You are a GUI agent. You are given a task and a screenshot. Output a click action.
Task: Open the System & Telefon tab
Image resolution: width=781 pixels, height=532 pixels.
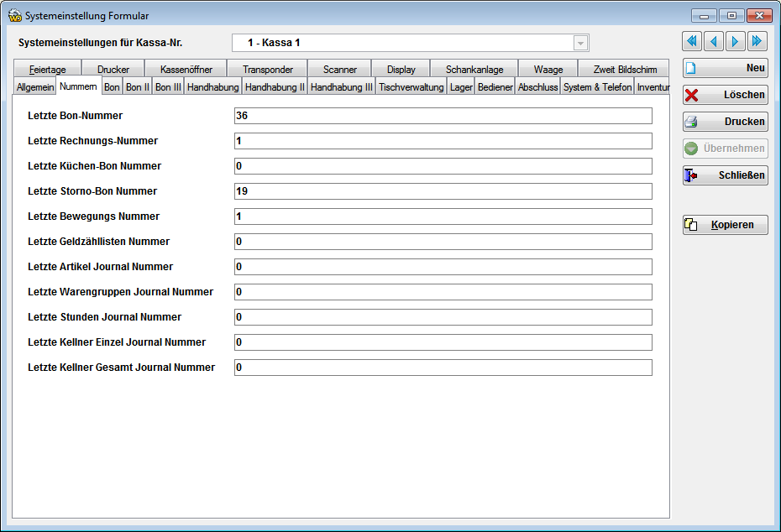click(x=597, y=87)
